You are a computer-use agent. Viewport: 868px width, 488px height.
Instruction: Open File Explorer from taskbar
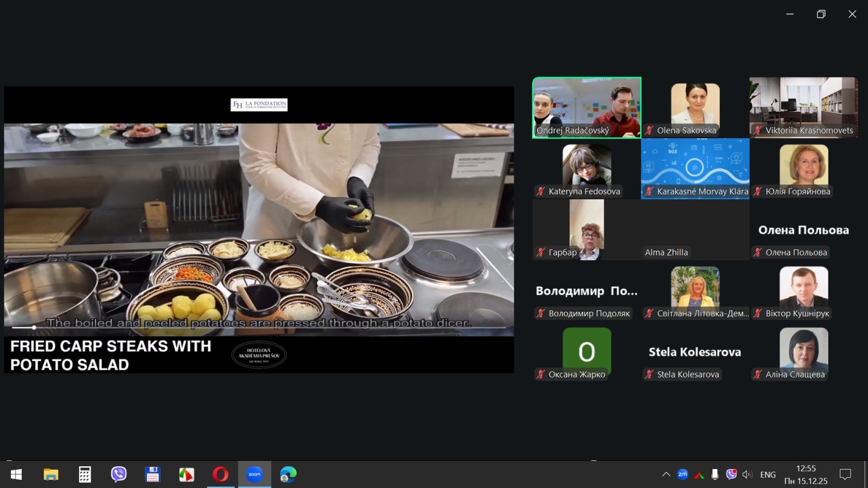click(x=51, y=474)
